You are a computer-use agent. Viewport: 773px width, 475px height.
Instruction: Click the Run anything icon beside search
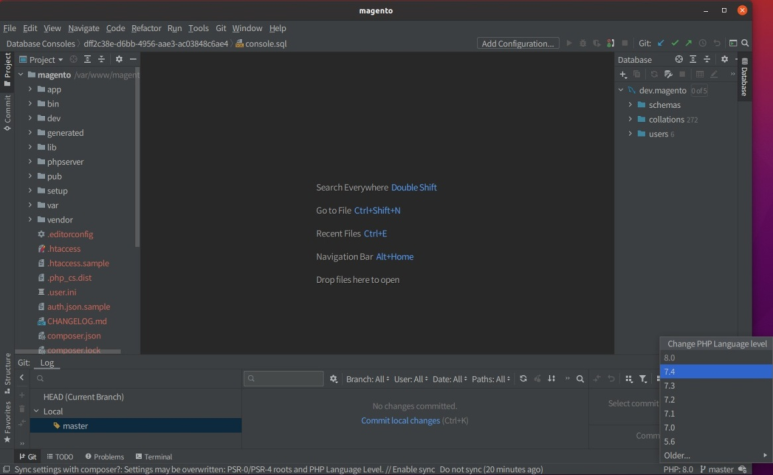[733, 43]
